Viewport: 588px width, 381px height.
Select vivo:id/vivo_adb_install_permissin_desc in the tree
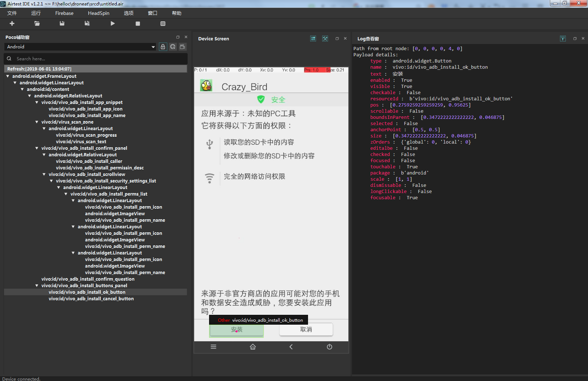[100, 168]
